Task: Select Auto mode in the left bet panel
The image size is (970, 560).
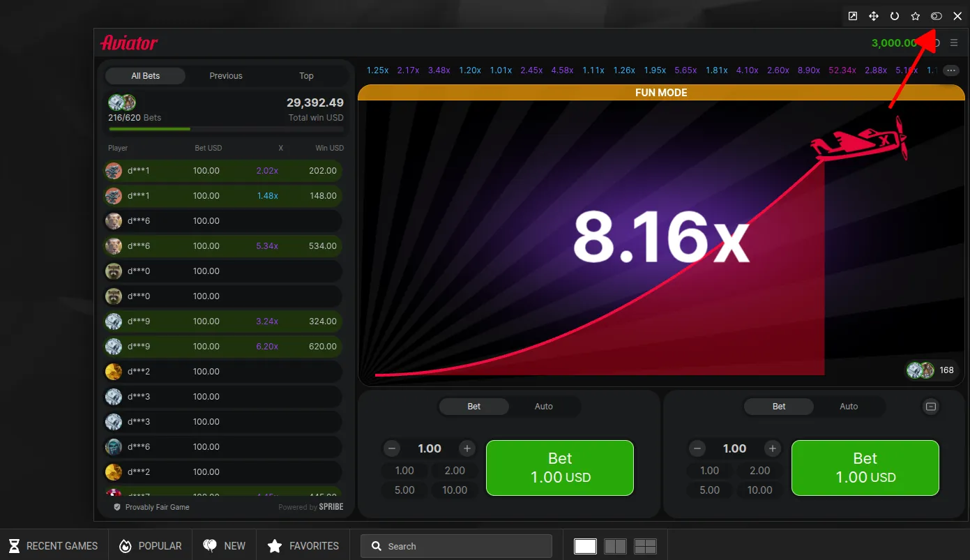Action: click(x=544, y=407)
